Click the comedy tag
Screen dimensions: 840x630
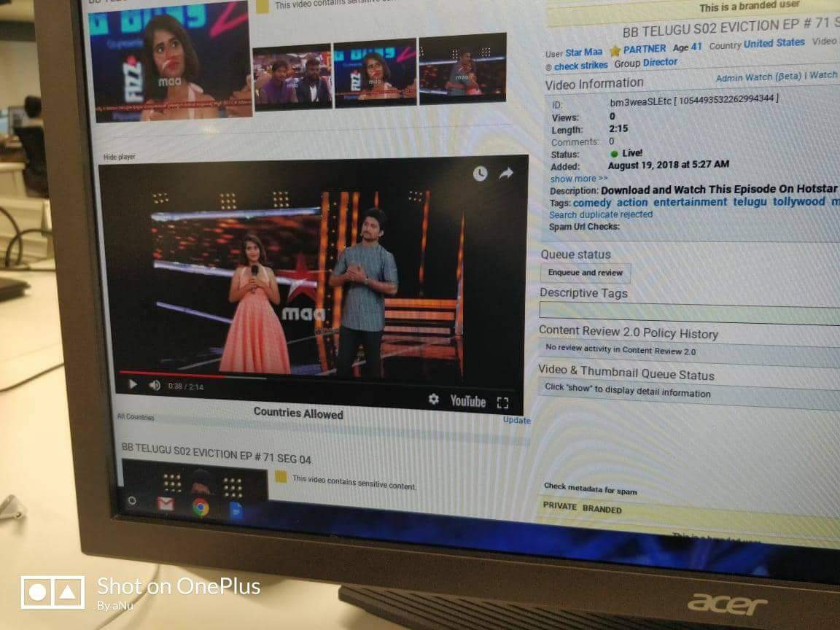pyautogui.click(x=591, y=203)
